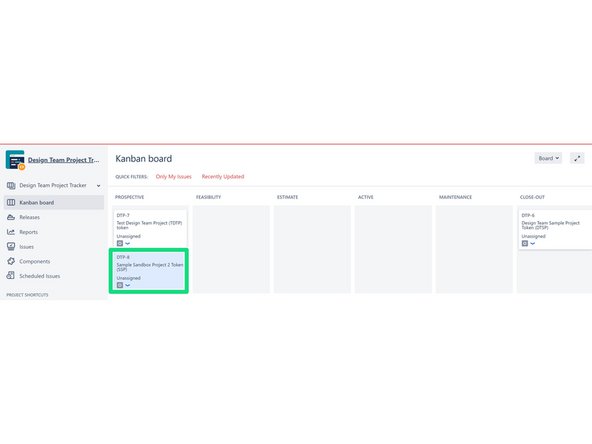Click the Releases ship icon

(x=11, y=217)
